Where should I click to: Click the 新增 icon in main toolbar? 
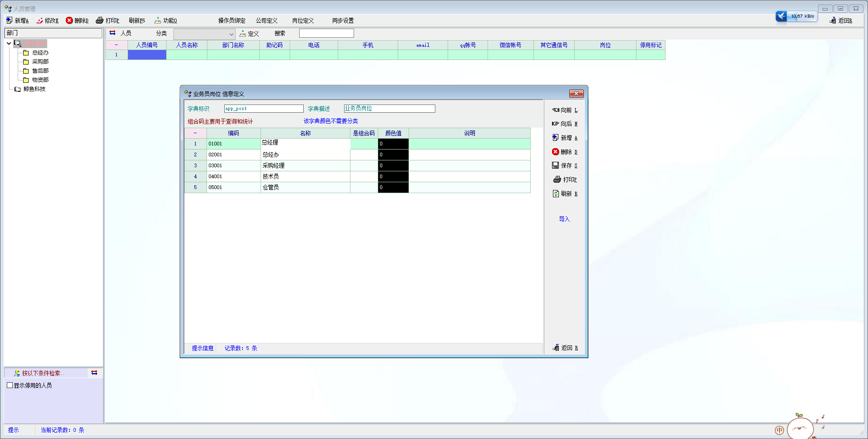coord(9,20)
